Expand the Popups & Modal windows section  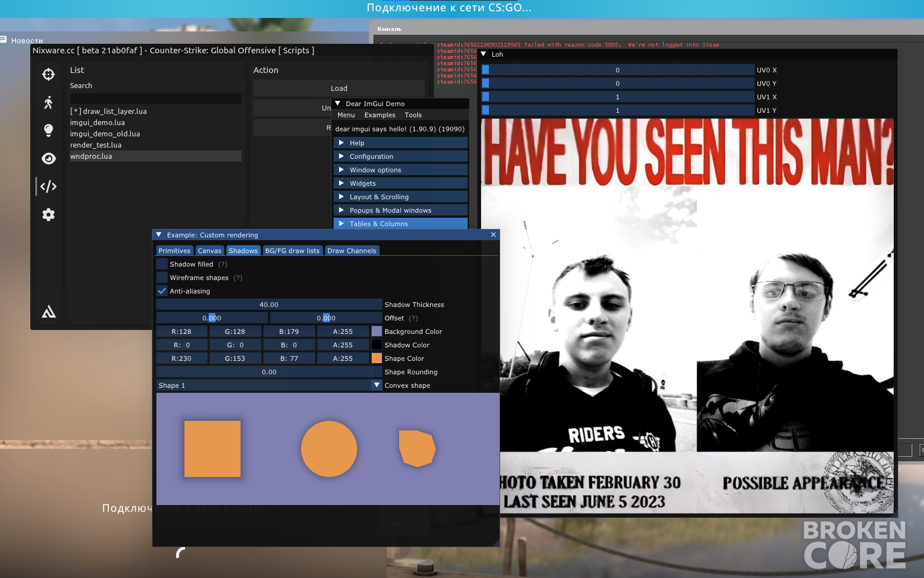[x=400, y=210]
